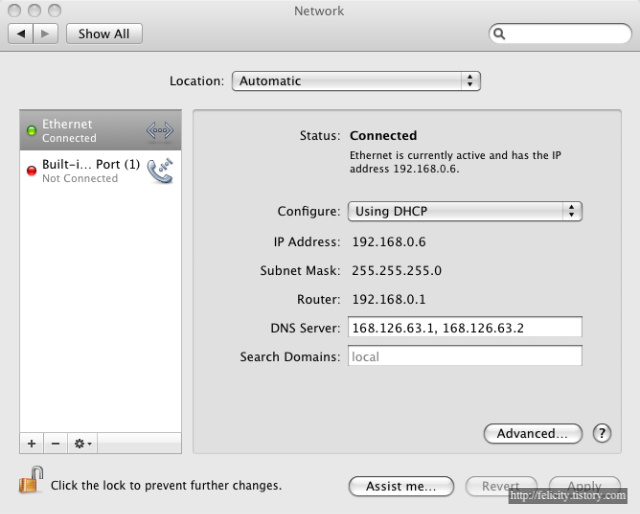The width and height of the screenshot is (640, 514).
Task: Go forward with the right arrow button
Action: pos(45,33)
